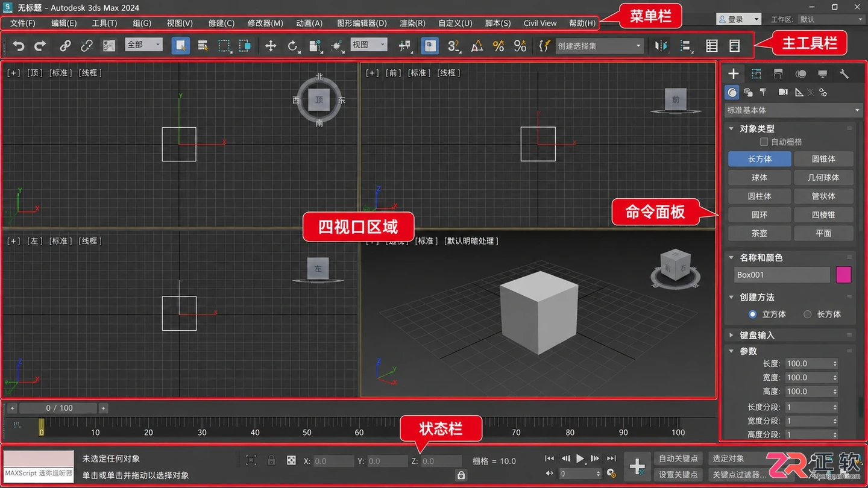The image size is (868, 488).
Task: Select the 长方体 radio under 创建方法
Action: [808, 314]
